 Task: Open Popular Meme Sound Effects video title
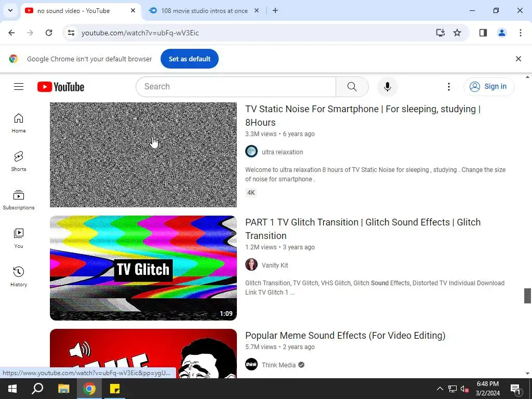[x=345, y=336]
